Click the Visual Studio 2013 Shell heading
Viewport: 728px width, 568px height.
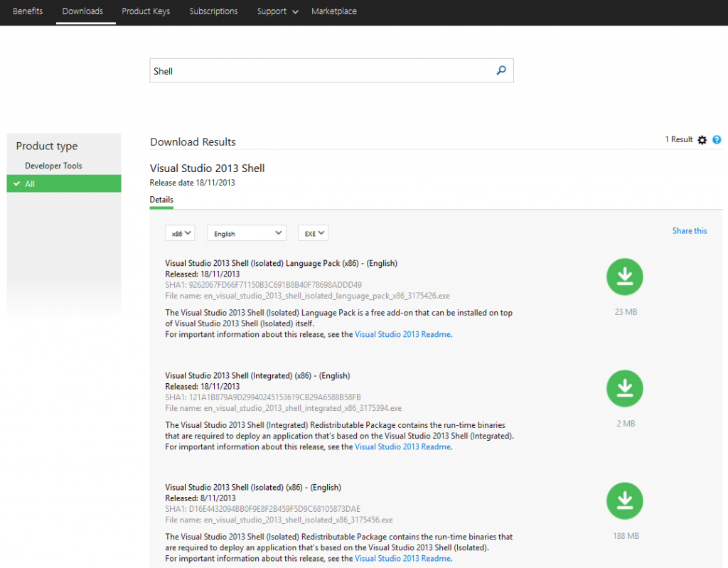[207, 168]
